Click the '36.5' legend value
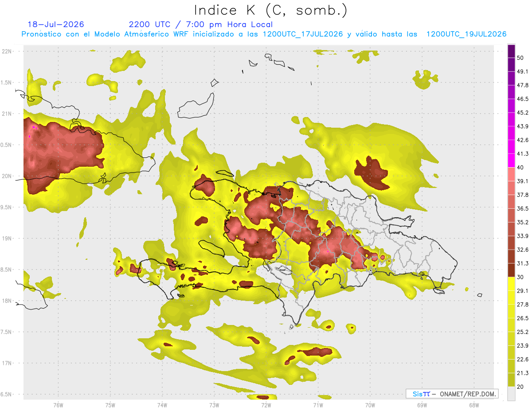This screenshot has width=532, height=411. tap(523, 208)
